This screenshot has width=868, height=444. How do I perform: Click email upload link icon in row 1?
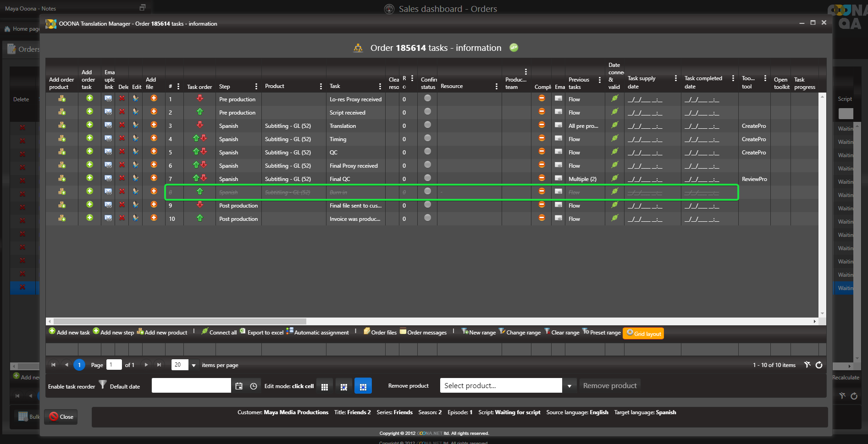(108, 99)
